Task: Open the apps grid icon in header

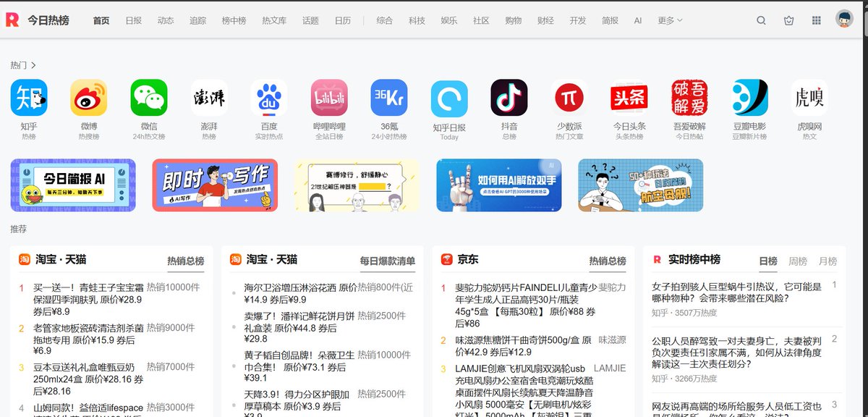Action: (x=817, y=20)
